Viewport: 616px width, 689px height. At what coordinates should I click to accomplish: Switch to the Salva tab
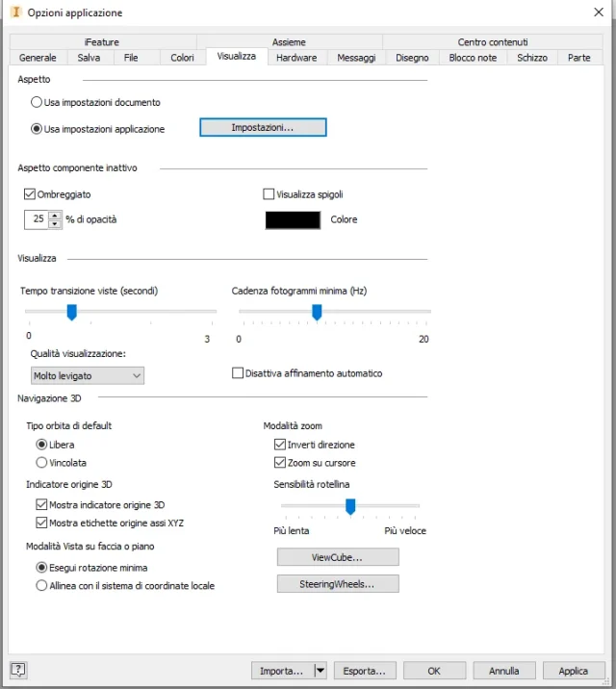[x=89, y=58]
